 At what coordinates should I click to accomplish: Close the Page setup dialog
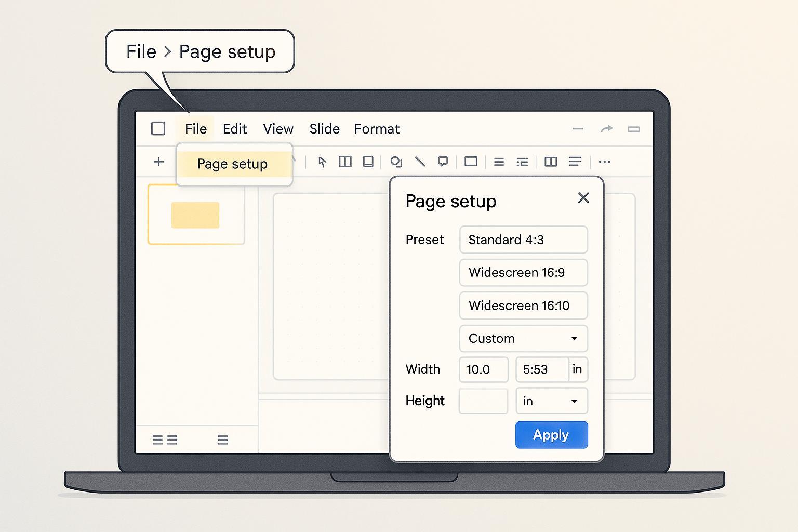tap(583, 198)
